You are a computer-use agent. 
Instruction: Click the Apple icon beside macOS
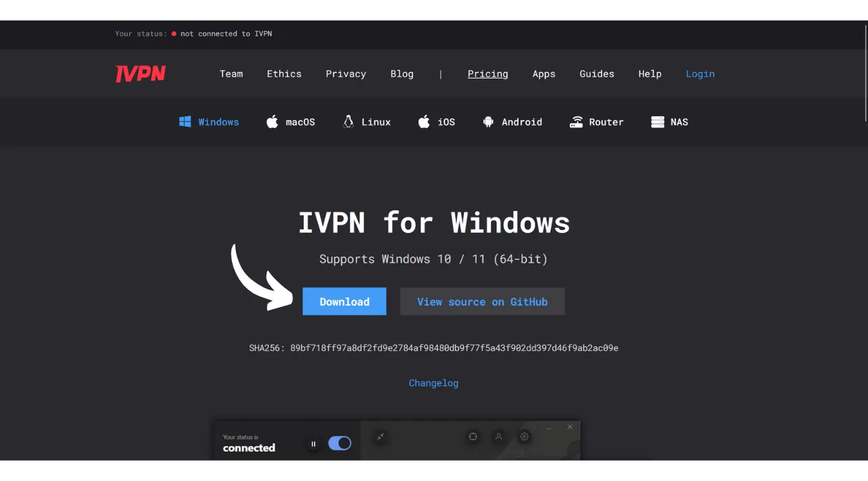tap(272, 122)
